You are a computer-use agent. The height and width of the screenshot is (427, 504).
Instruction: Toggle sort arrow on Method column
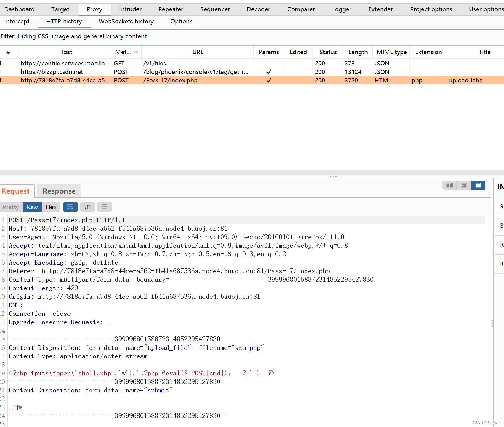[136, 52]
